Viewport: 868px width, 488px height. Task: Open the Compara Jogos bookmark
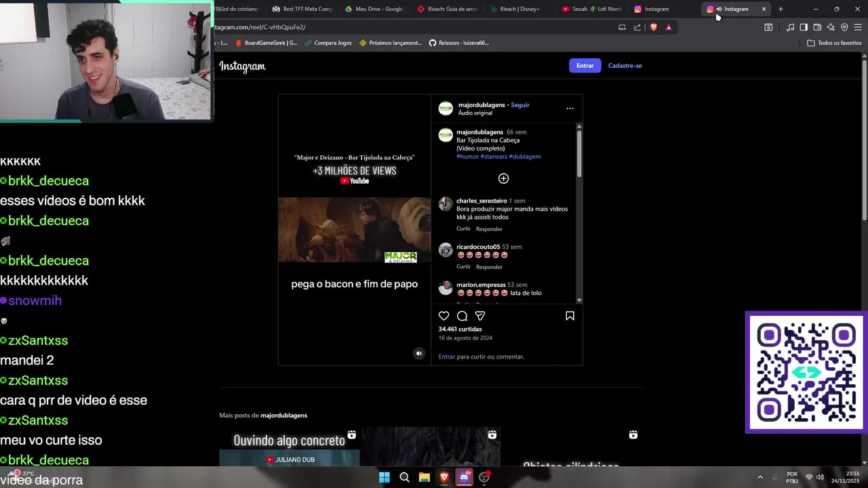click(328, 43)
